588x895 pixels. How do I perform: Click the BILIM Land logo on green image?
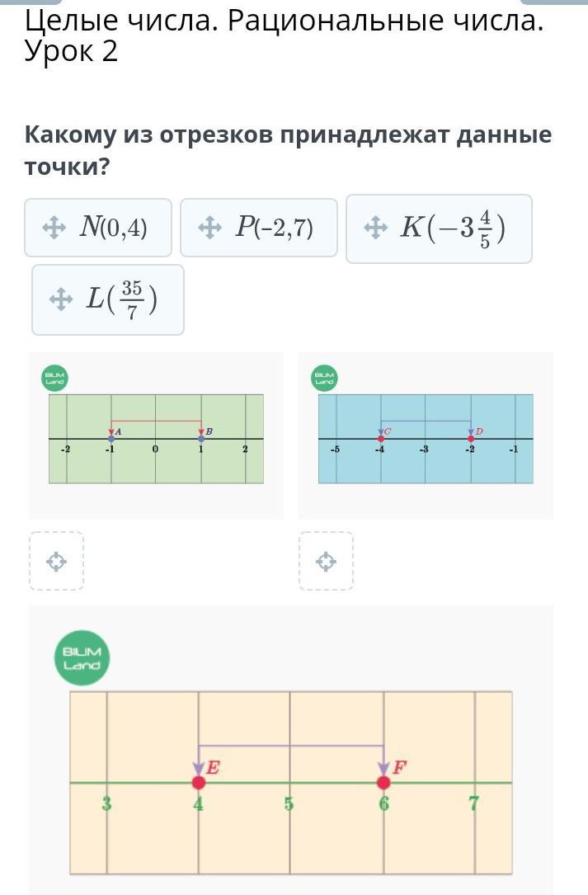[x=54, y=378]
